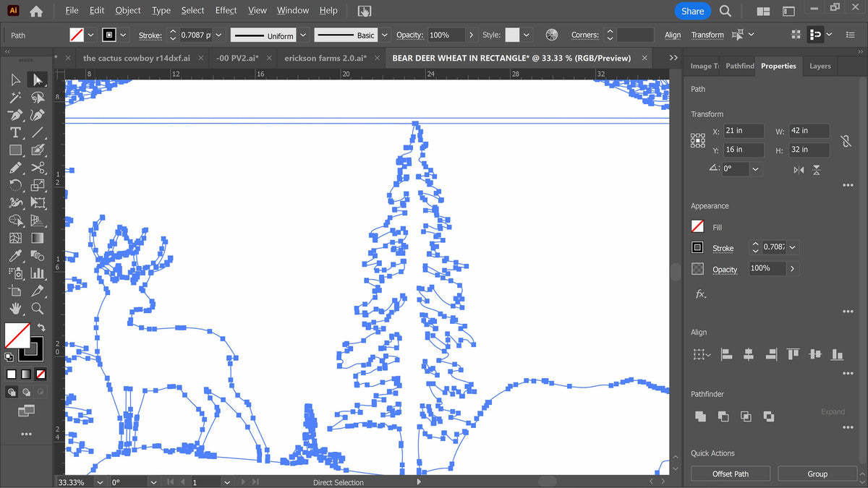Image resolution: width=868 pixels, height=488 pixels.
Task: Select the Free Transform tool
Action: 38,202
